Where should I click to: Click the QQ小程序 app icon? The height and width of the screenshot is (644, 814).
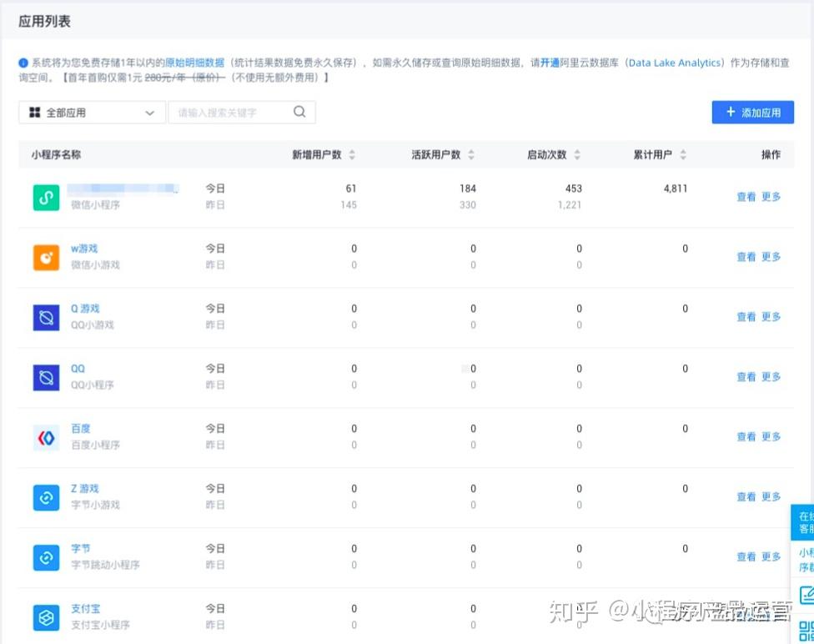pyautogui.click(x=46, y=378)
